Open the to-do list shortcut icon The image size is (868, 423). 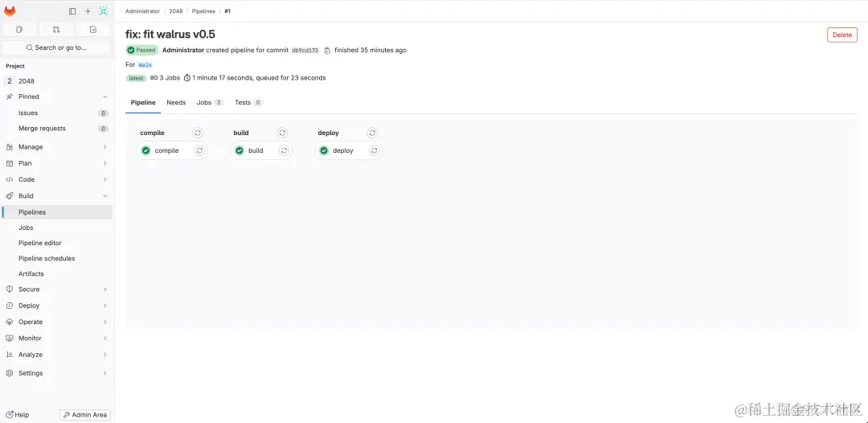[x=93, y=29]
